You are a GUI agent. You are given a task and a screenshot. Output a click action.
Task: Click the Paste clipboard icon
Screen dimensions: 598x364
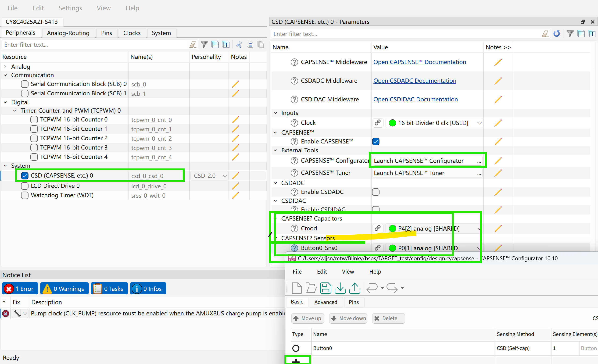pyautogui.click(x=261, y=44)
